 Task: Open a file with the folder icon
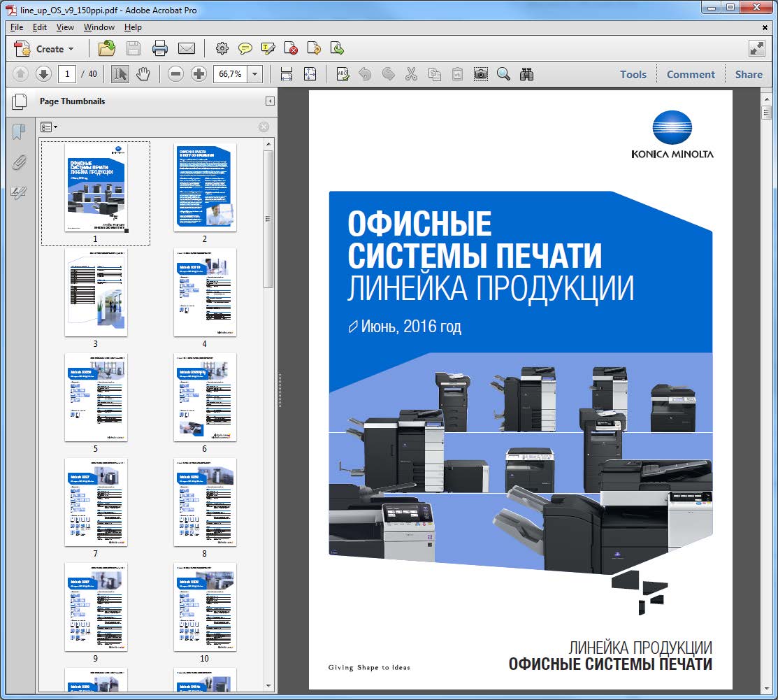tap(107, 49)
